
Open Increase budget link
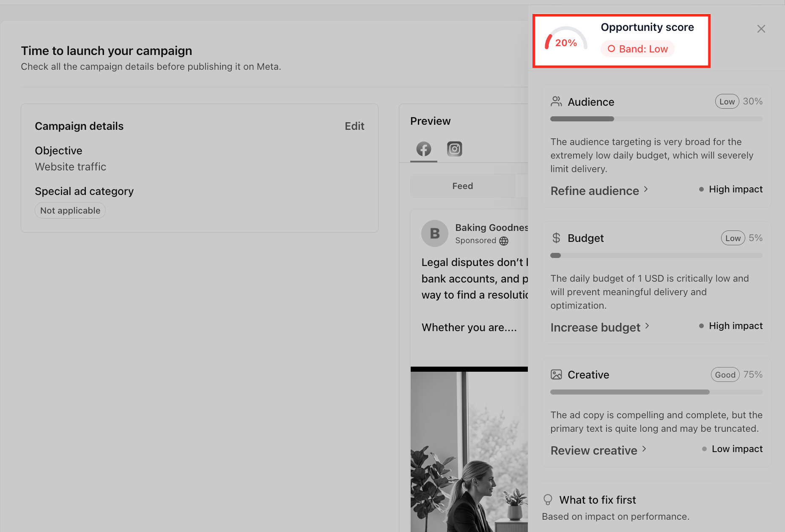[x=596, y=327]
